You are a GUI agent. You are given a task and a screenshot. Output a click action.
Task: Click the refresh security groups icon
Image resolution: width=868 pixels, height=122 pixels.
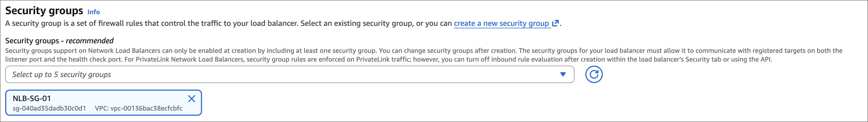tap(594, 75)
